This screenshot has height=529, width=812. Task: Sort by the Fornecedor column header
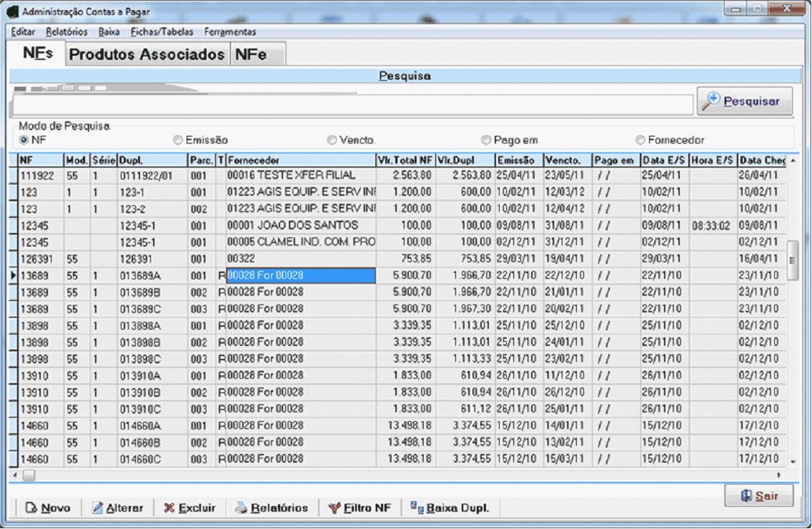(x=300, y=161)
